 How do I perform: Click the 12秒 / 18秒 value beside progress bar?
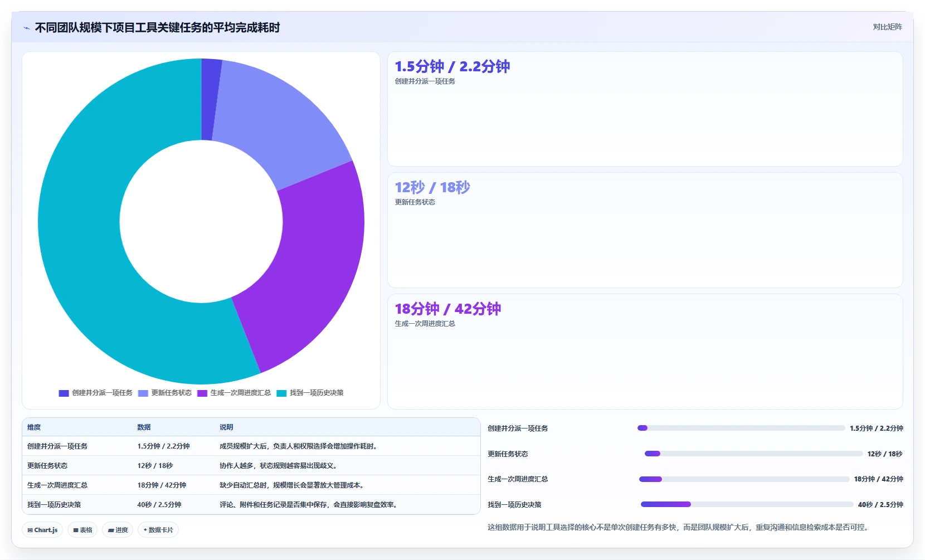point(885,454)
